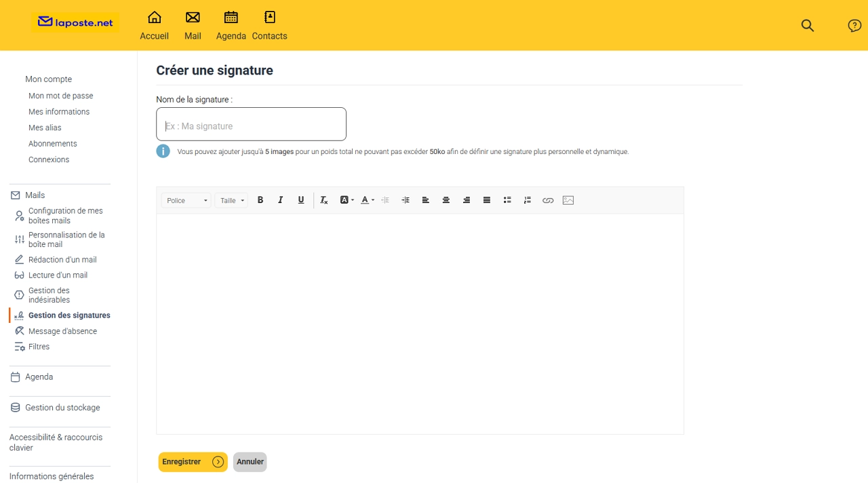Image resolution: width=868 pixels, height=483 pixels.
Task: Cancel with the Annuler button
Action: pos(250,462)
